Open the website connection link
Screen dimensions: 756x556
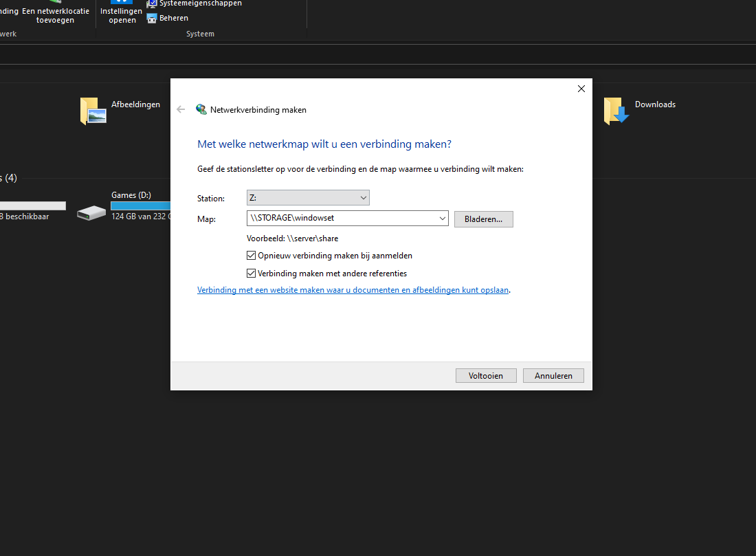[x=353, y=290]
